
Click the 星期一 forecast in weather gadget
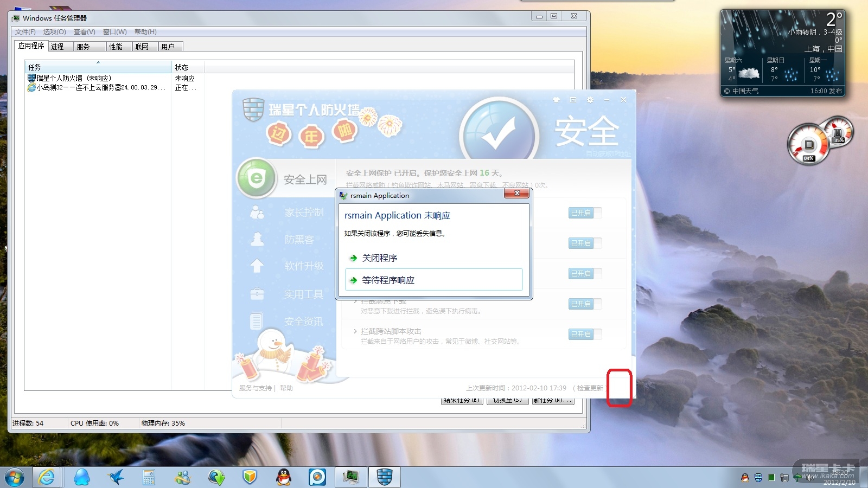[824, 69]
